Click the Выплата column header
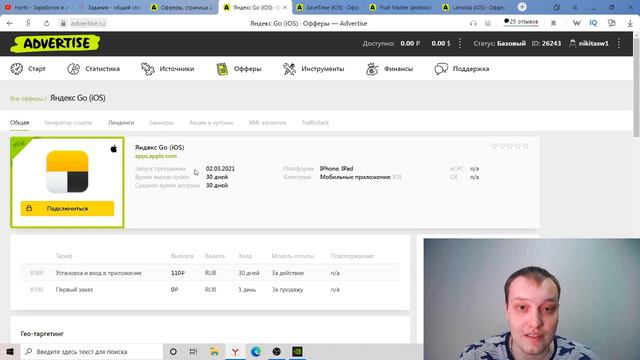640x360 pixels. point(182,256)
